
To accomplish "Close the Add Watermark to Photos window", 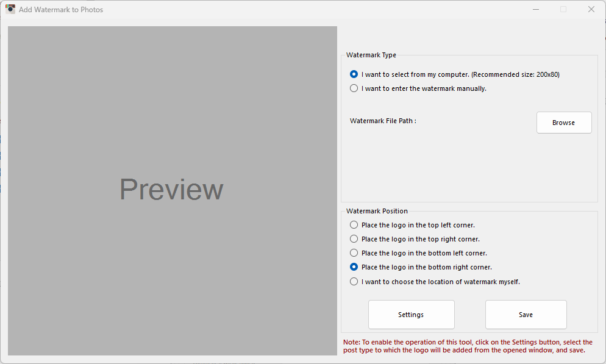I will pyautogui.click(x=591, y=9).
